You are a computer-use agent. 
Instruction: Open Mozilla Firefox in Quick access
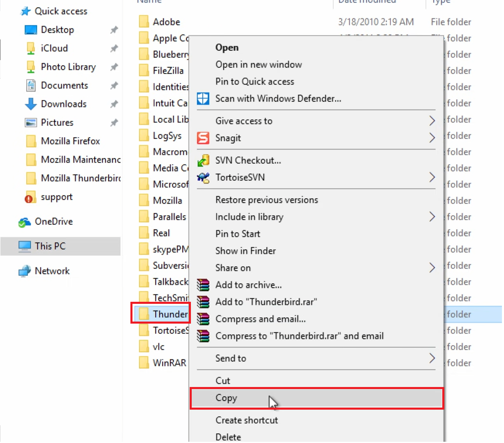coord(70,141)
